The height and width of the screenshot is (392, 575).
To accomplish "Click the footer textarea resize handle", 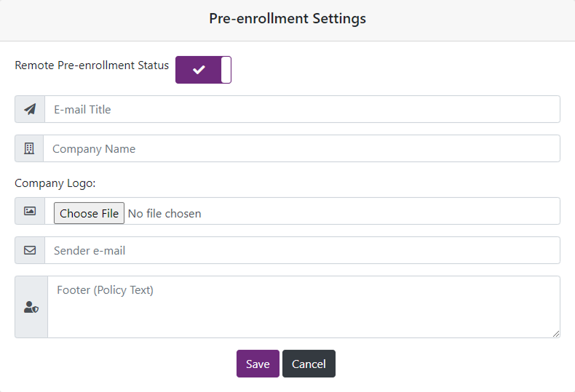I will click(556, 334).
